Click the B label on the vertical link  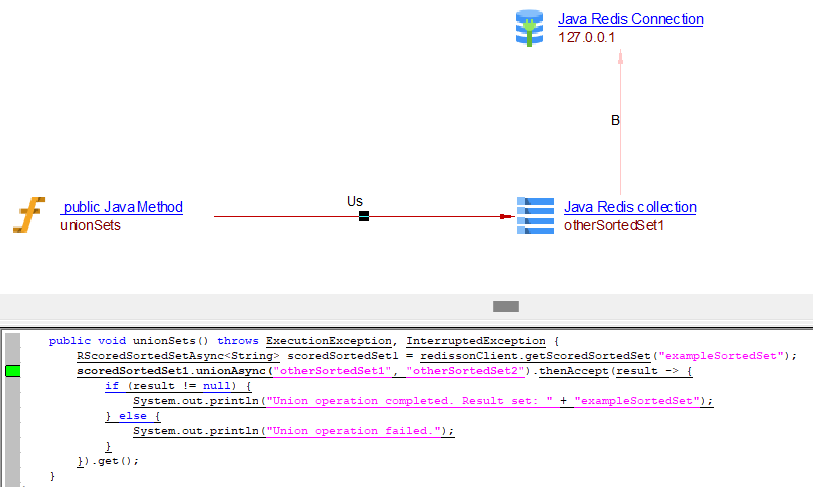click(615, 120)
